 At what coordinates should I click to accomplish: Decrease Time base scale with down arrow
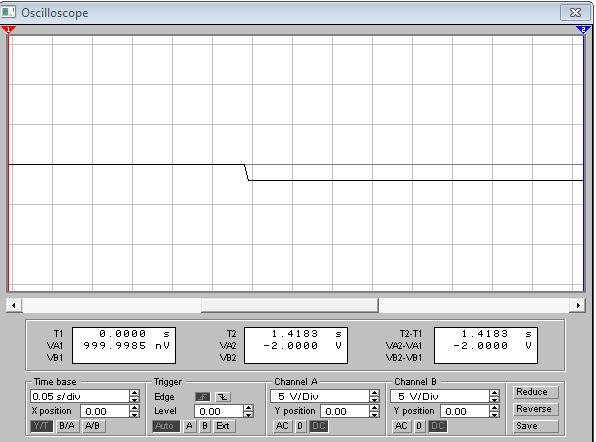[x=134, y=399]
